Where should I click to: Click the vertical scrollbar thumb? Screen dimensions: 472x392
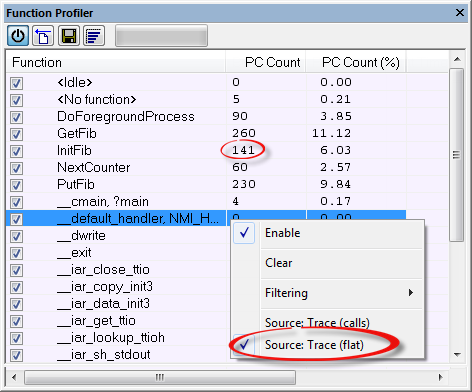[x=457, y=155]
